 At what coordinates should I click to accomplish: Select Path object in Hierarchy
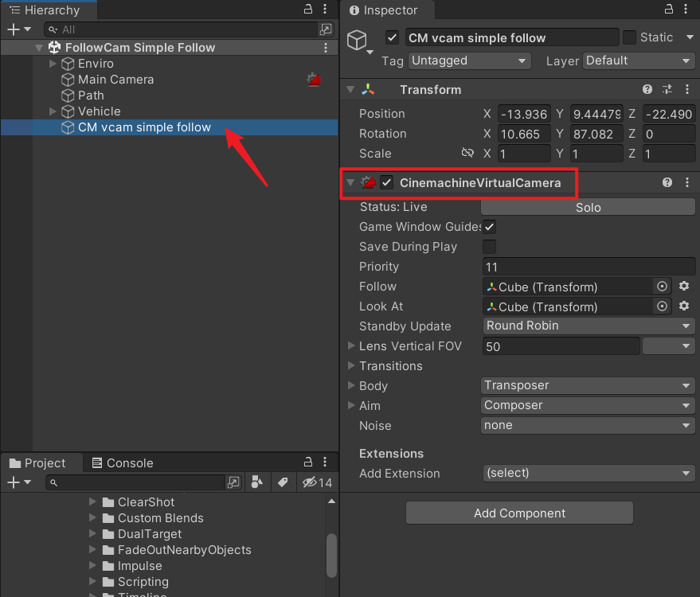tap(91, 96)
